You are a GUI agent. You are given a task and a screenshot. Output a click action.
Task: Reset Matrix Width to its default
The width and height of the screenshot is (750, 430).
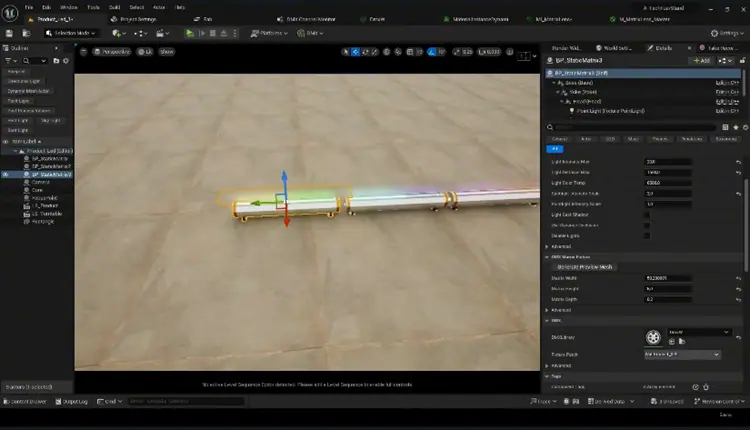pyautogui.click(x=739, y=278)
